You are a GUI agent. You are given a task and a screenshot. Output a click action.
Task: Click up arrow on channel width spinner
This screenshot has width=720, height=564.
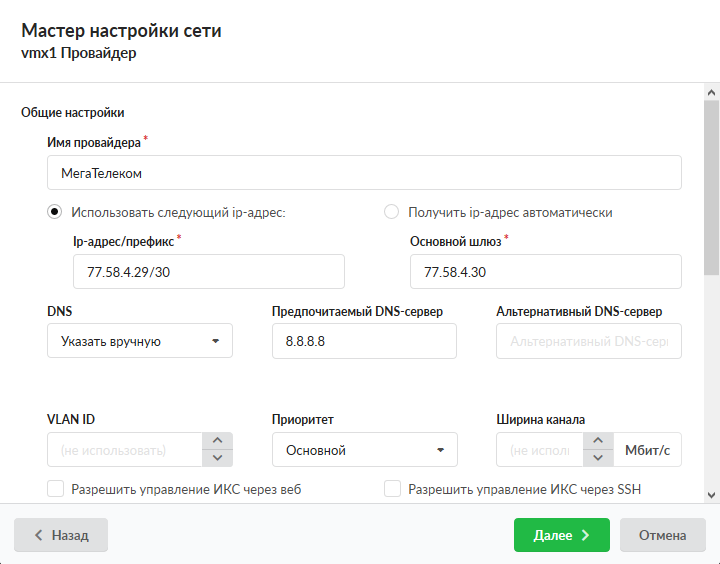[x=598, y=441]
